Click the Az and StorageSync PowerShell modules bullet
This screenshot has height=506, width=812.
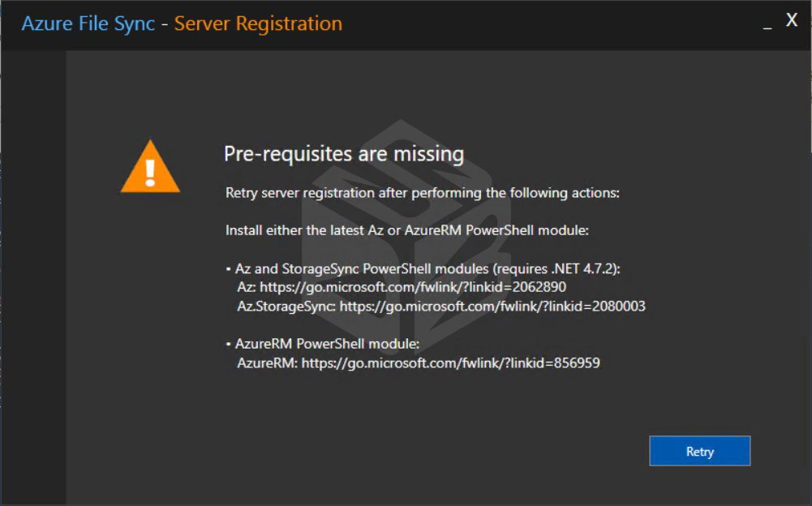423,268
